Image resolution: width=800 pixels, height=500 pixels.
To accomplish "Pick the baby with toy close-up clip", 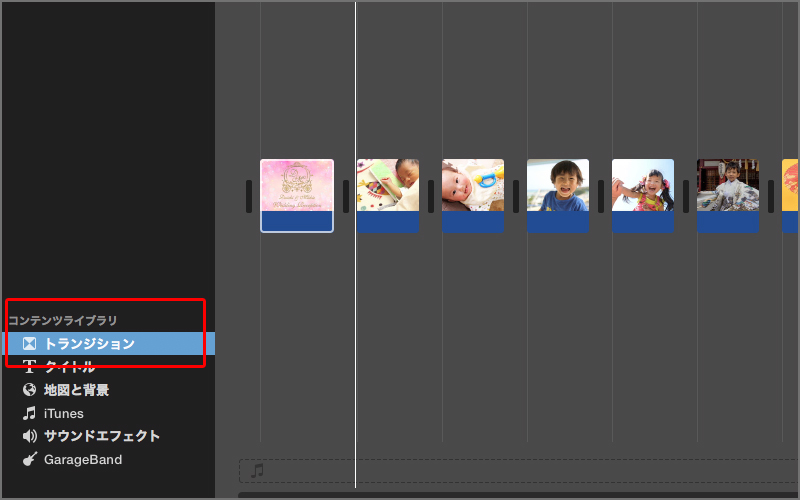I will click(473, 185).
